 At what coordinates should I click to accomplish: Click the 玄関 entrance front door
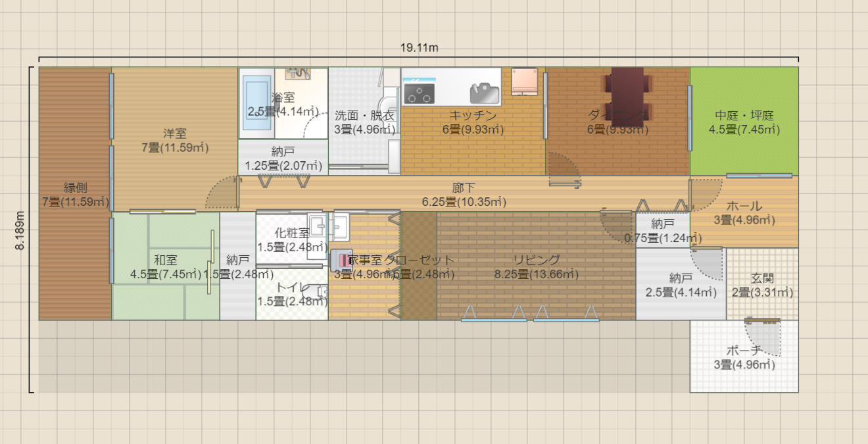point(763,321)
